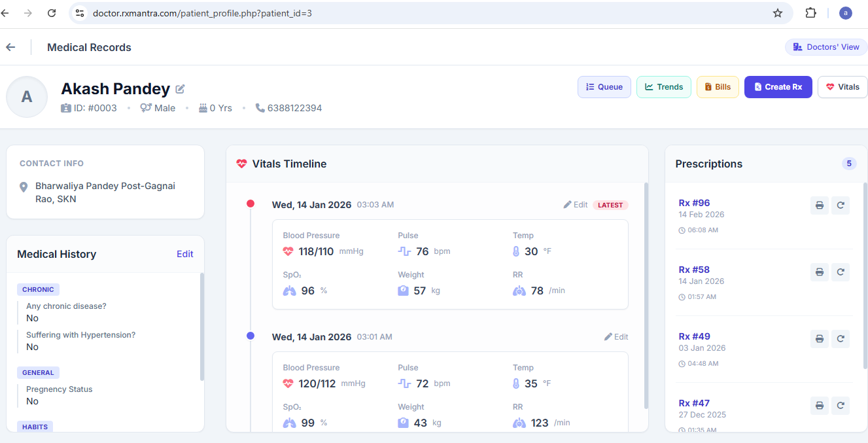Screen dimensions: 868x443
Task: Open the browser extensions puzzle icon
Action: coord(810,13)
